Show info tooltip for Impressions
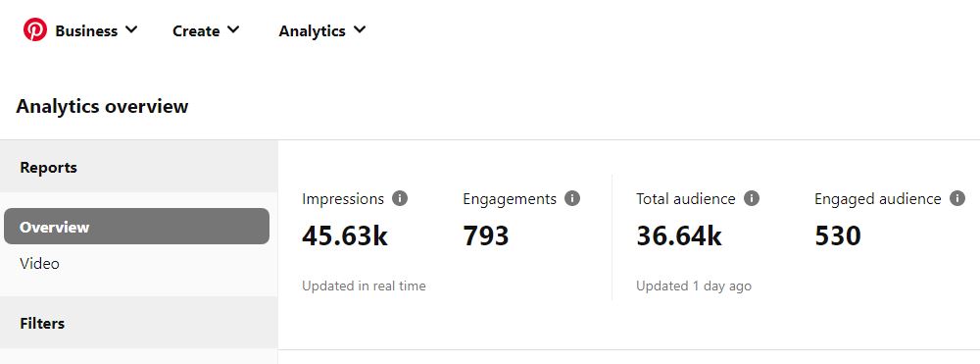The image size is (980, 364). 400,198
